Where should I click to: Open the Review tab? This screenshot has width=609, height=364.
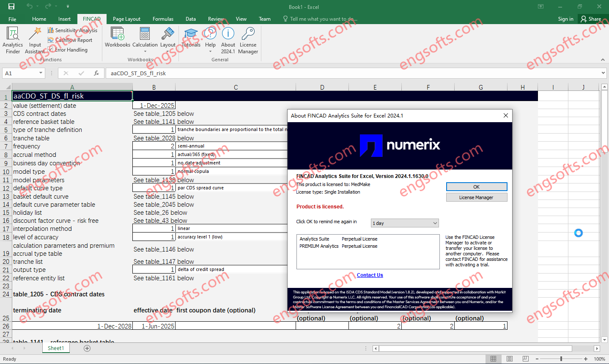(x=216, y=19)
